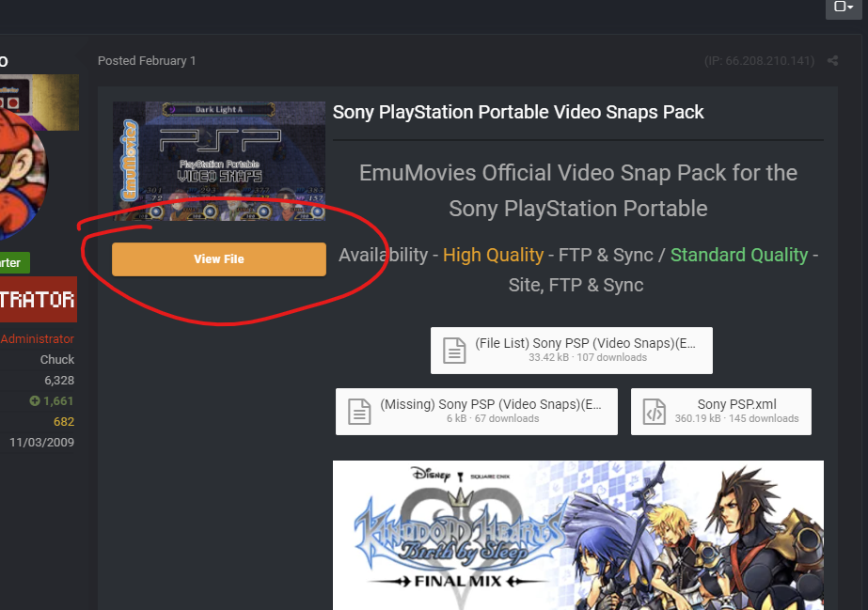This screenshot has width=868, height=610.
Task: Open the Kingdom Hearts Birth by Sleep image
Action: [578, 535]
